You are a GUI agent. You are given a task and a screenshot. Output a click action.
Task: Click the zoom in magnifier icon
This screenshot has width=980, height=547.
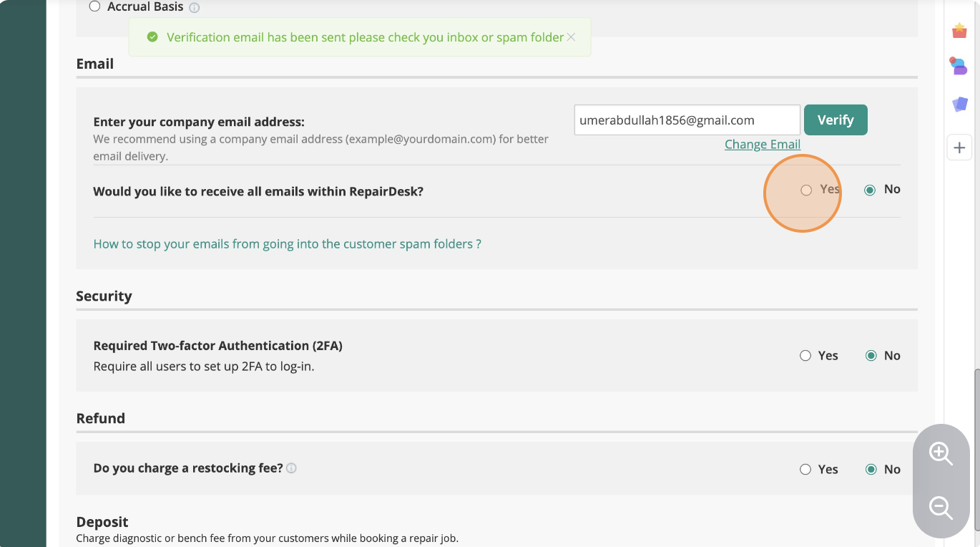pyautogui.click(x=940, y=454)
